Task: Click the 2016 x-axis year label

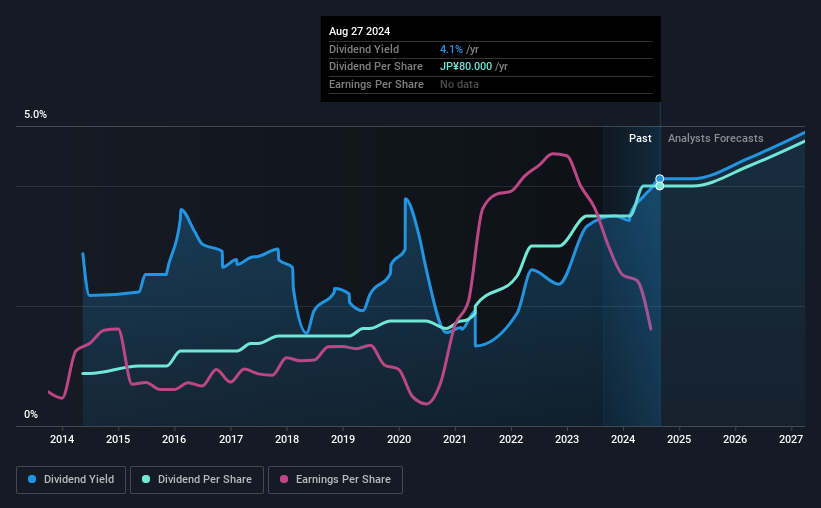Action: [174, 439]
